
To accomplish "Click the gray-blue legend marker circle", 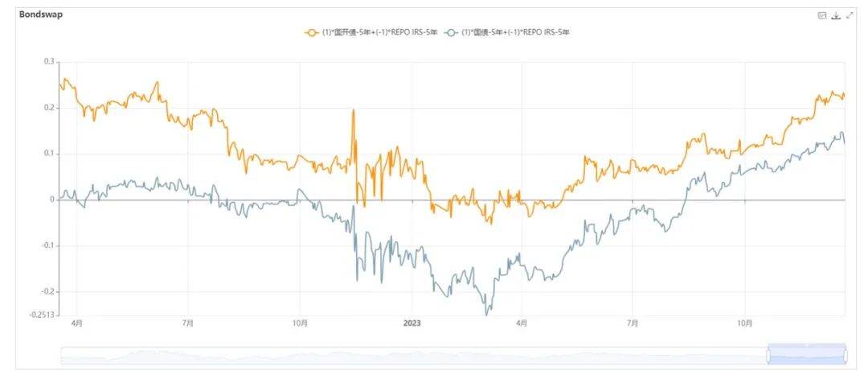I will pos(452,33).
